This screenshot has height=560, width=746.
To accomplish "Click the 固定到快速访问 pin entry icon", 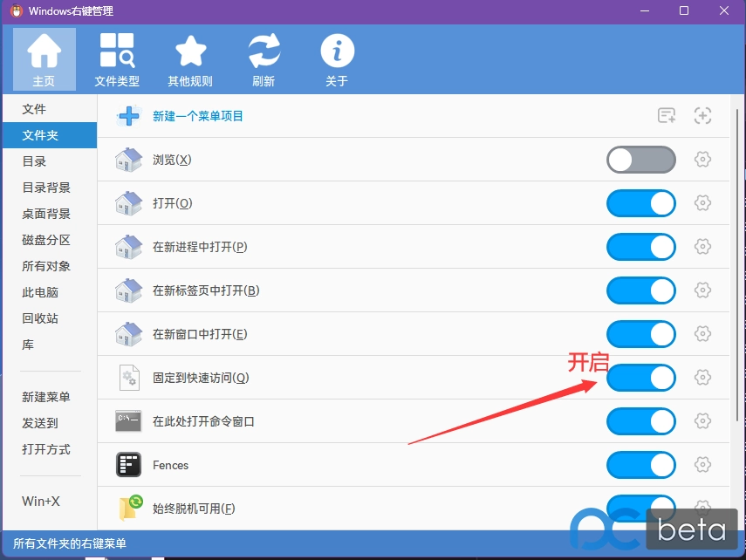I will (127, 378).
